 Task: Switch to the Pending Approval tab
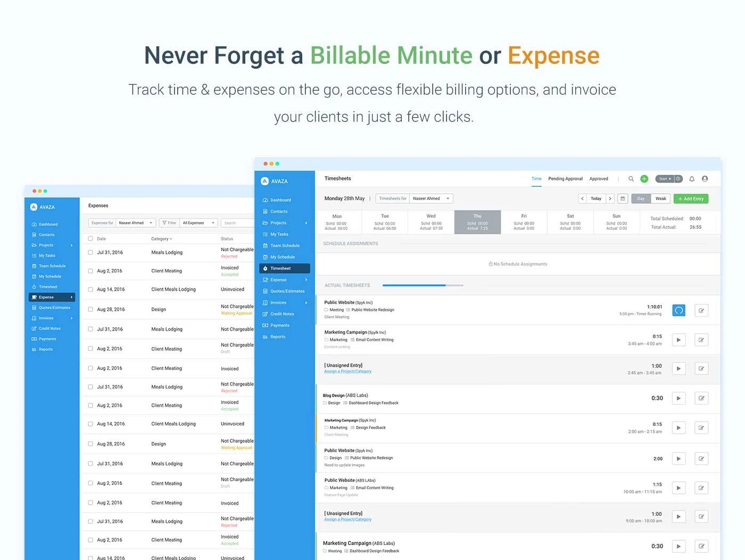tap(565, 179)
